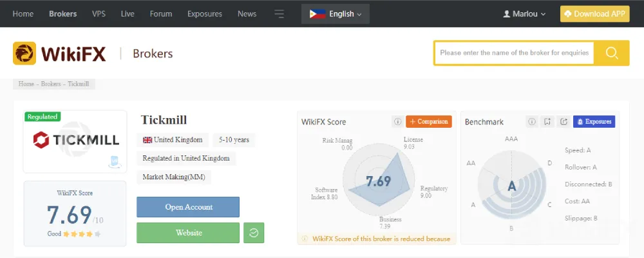Click the WikiFX Score info icon
644x258 pixels.
[397, 122]
